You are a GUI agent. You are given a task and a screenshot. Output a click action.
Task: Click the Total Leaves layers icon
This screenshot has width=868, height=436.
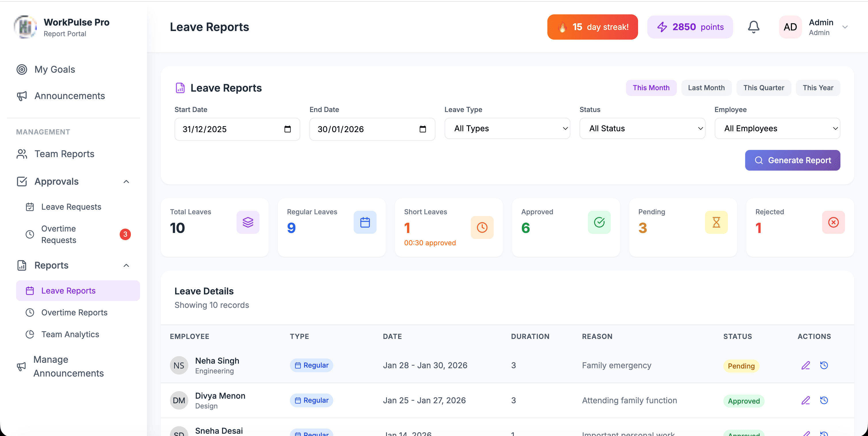[x=248, y=222]
